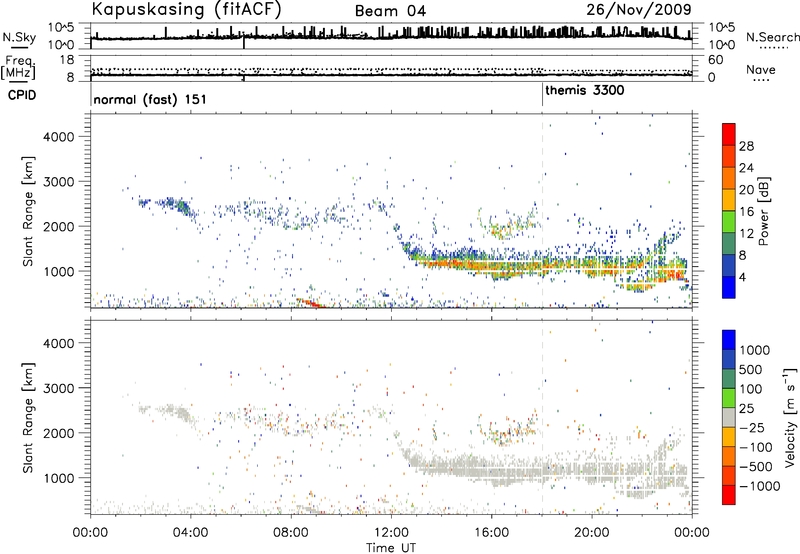Pick the orange Power segment between 20 and 24

[x=729, y=178]
